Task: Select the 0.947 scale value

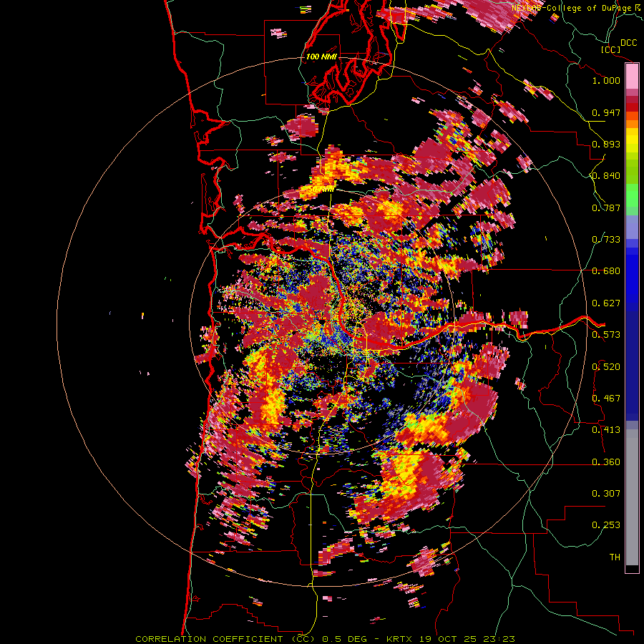Action: tap(606, 112)
